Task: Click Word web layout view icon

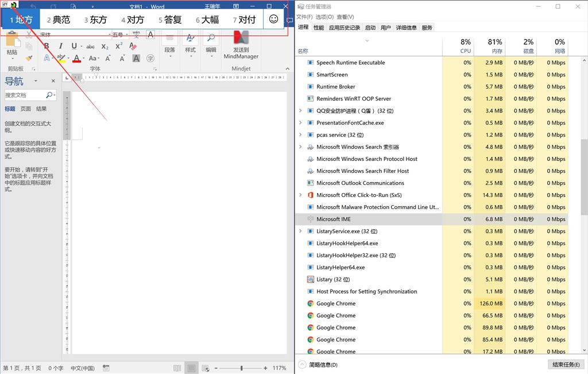Action: (x=206, y=368)
